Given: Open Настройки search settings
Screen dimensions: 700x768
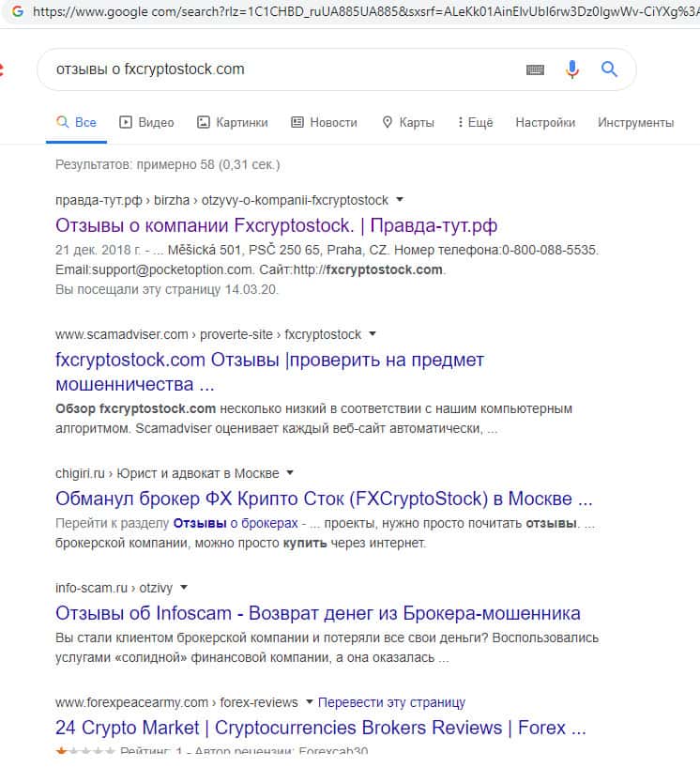Looking at the screenshot, I should pyautogui.click(x=545, y=122).
